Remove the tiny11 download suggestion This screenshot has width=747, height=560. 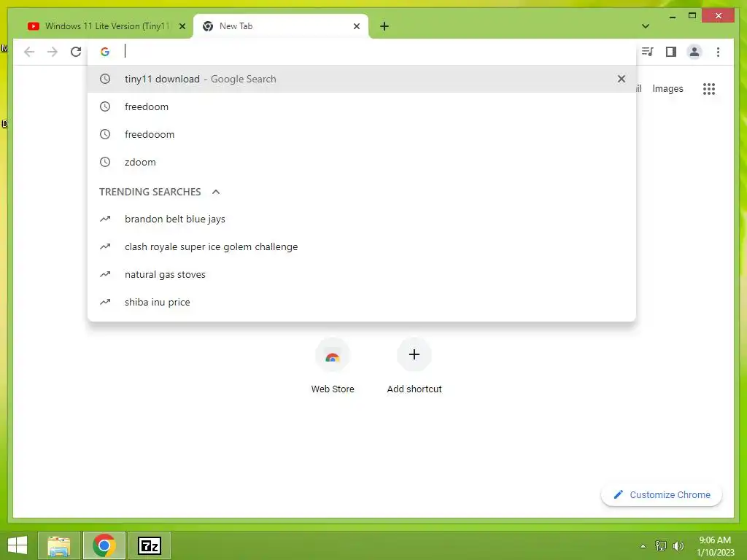point(622,79)
